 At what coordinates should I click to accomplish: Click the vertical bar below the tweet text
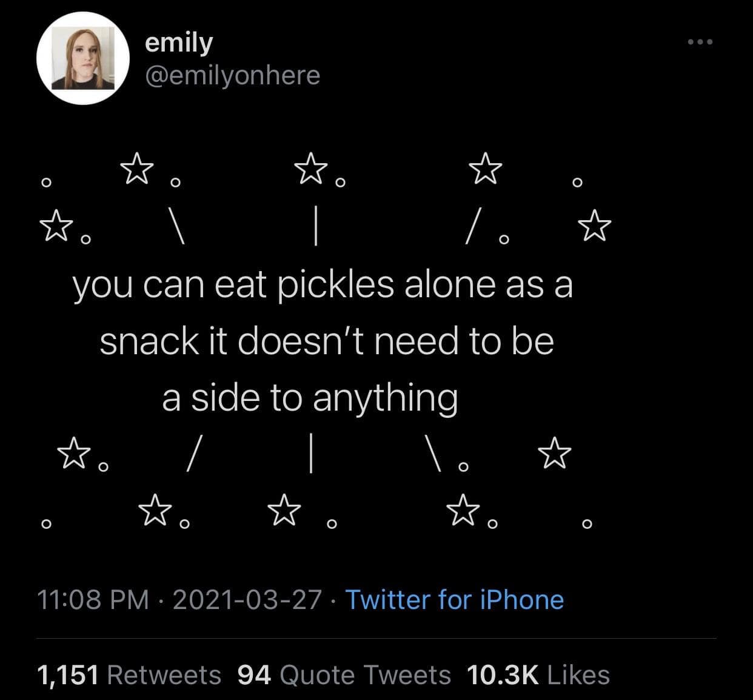(310, 452)
